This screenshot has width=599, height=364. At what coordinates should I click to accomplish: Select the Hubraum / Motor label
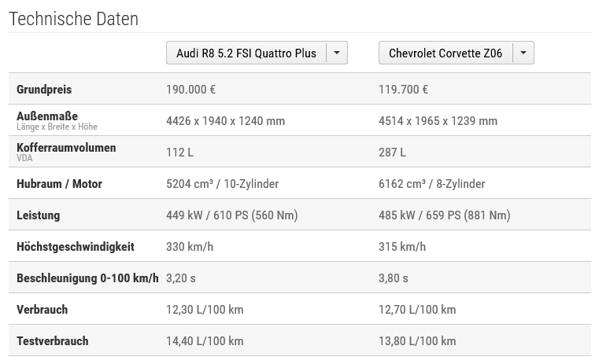(x=60, y=184)
